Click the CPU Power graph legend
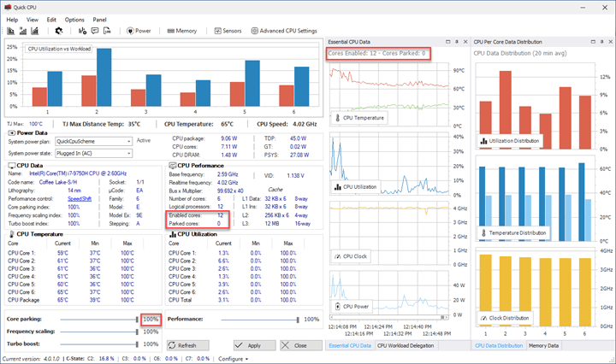The width and height of the screenshot is (616, 364). pos(352,307)
